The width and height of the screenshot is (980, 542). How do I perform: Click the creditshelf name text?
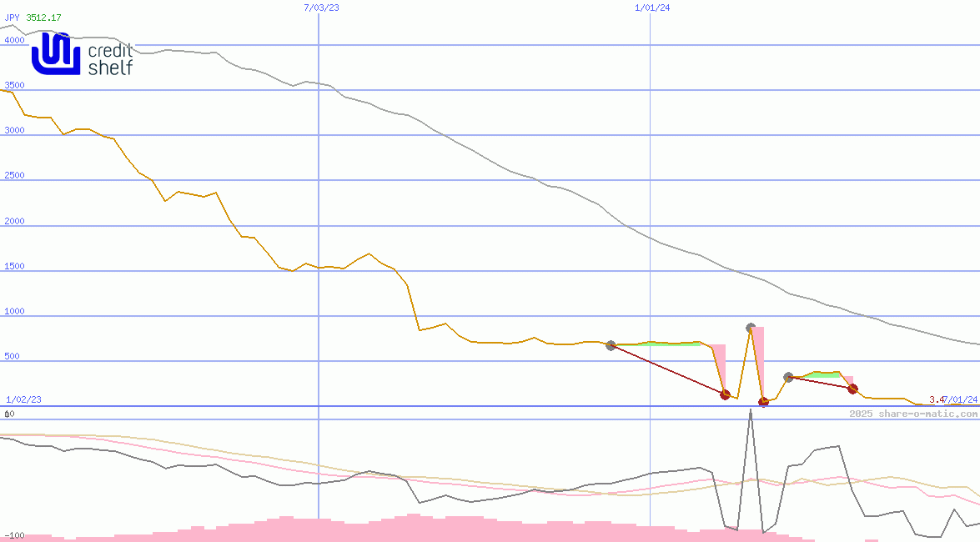[110, 60]
